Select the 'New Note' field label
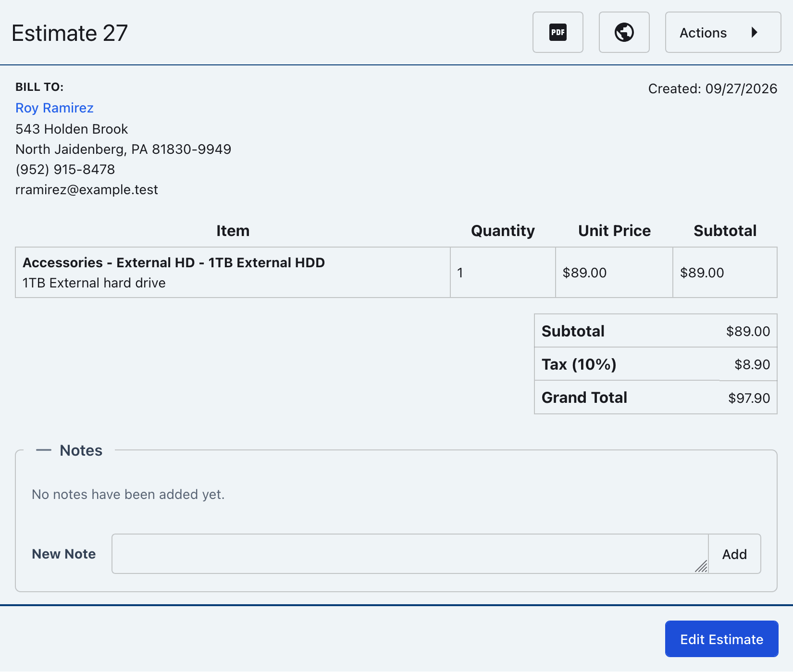Screen dimensions: 793x672 pyautogui.click(x=64, y=554)
